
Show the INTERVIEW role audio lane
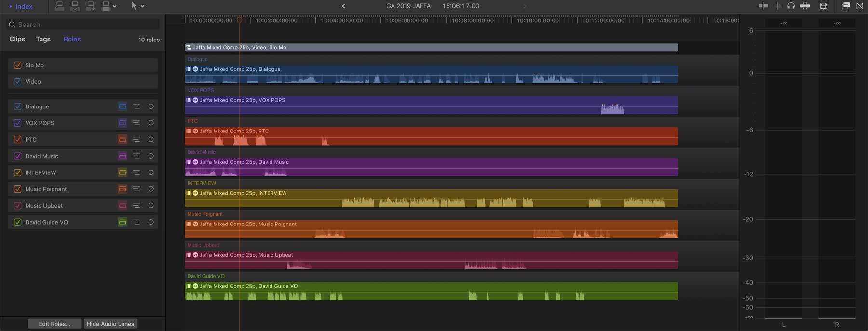[122, 172]
